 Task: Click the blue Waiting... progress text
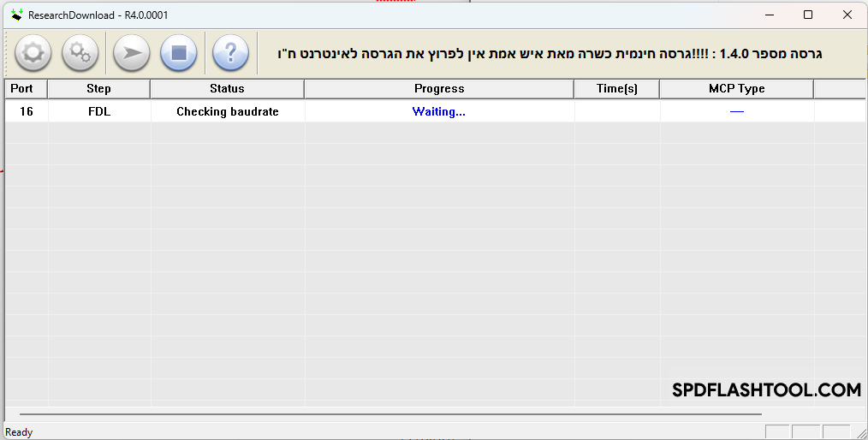tap(439, 111)
